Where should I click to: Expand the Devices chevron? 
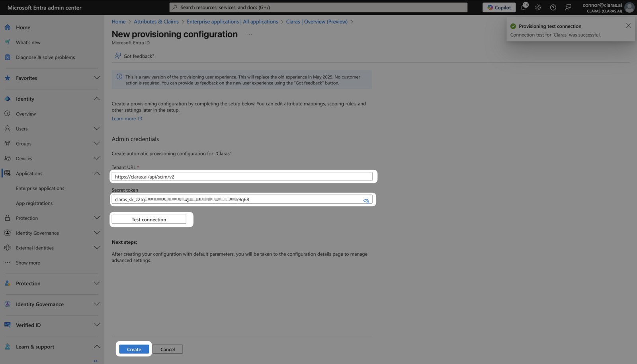click(97, 158)
